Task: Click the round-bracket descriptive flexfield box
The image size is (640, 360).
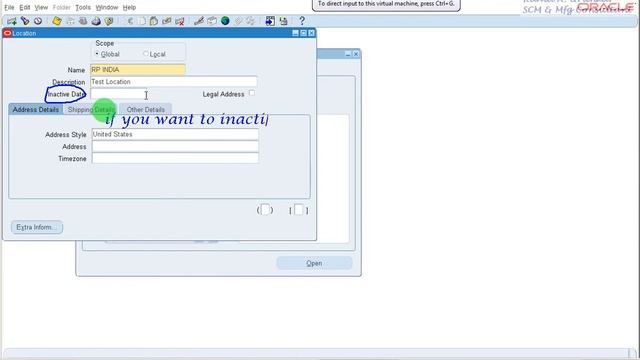Action: pyautogui.click(x=265, y=210)
